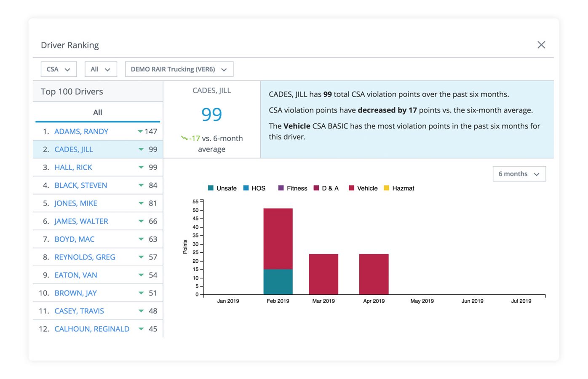Click teal Unsafe segment of Feb 2019 bar
The width and height of the screenshot is (588, 379).
[278, 282]
